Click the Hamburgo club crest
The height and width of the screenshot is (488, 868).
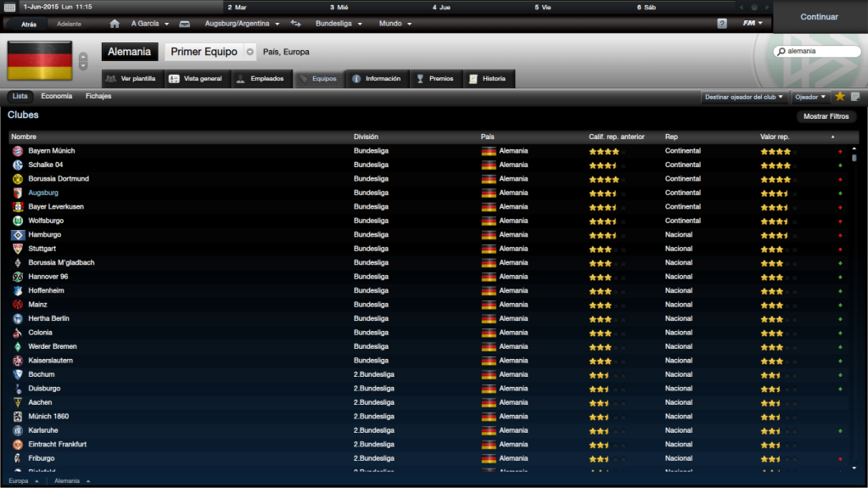click(18, 235)
